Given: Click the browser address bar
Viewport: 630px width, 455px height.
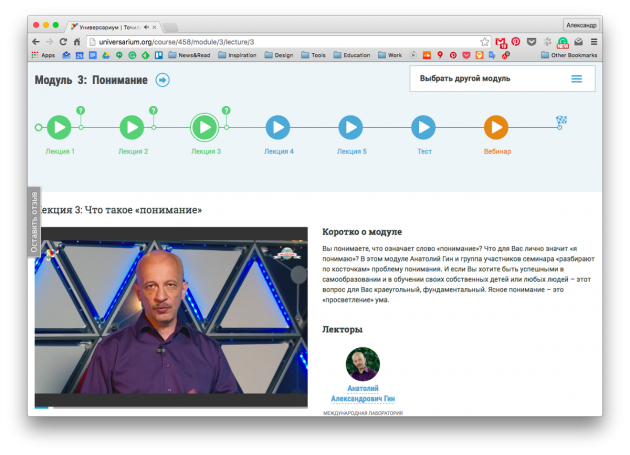Looking at the screenshot, I should pyautogui.click(x=280, y=41).
